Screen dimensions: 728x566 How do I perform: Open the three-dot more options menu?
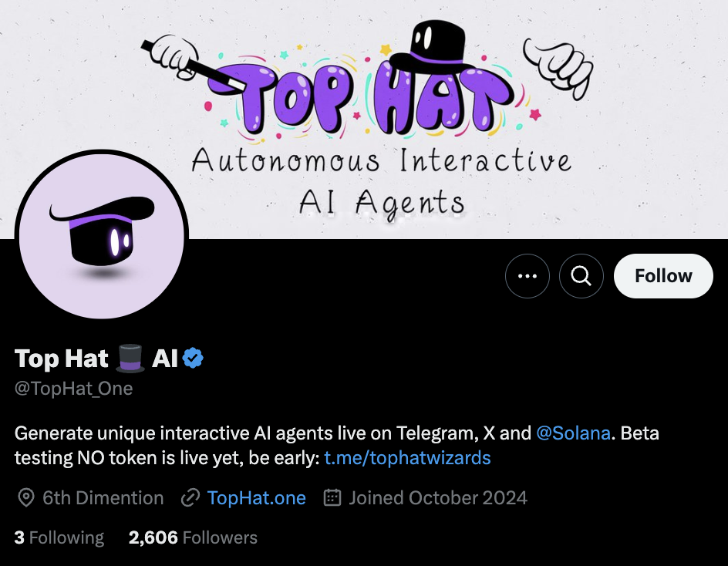pyautogui.click(x=527, y=276)
